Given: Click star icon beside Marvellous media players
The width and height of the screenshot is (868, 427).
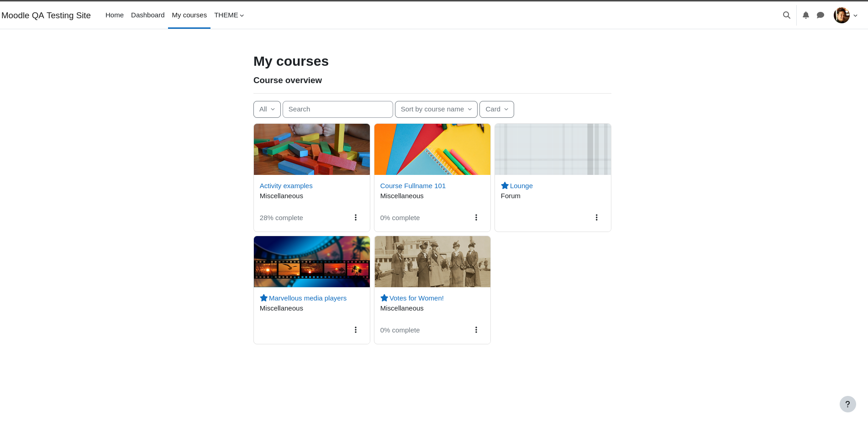Looking at the screenshot, I should [263, 298].
